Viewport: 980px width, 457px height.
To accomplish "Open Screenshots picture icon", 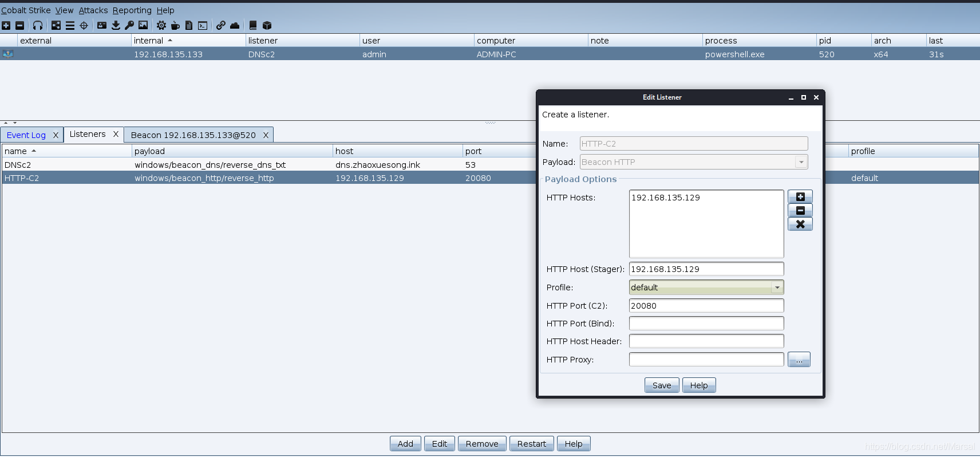I will [x=143, y=25].
